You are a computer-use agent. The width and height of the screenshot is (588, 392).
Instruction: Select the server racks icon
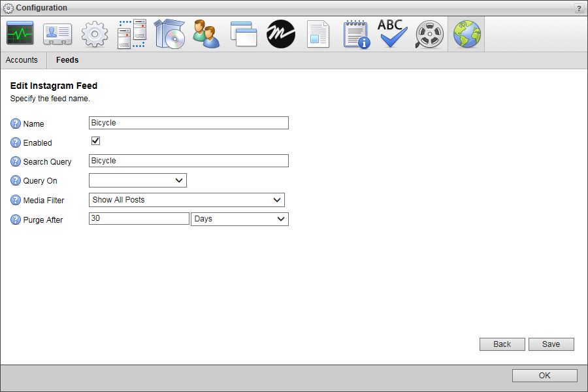point(132,34)
